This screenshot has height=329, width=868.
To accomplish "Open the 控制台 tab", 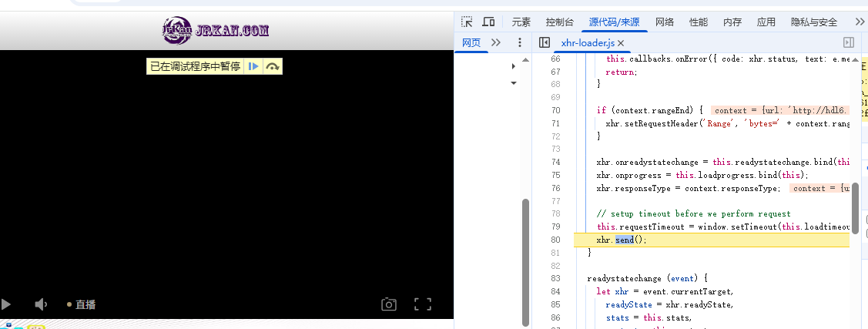I will 559,22.
